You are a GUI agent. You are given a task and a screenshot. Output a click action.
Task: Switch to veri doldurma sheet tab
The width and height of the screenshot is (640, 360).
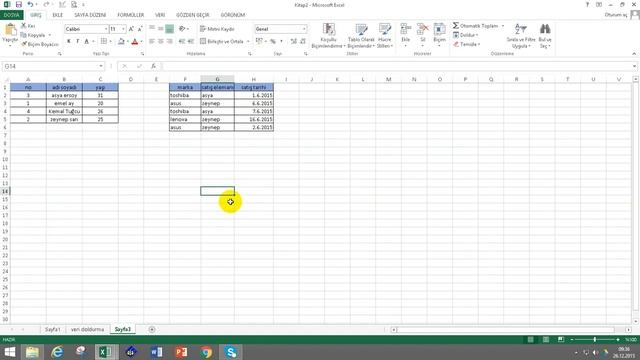87,329
